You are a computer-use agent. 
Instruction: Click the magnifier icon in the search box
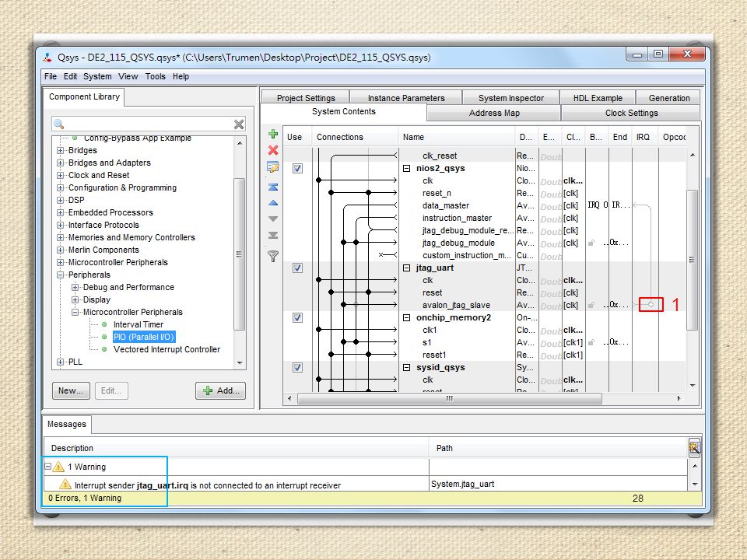[59, 124]
